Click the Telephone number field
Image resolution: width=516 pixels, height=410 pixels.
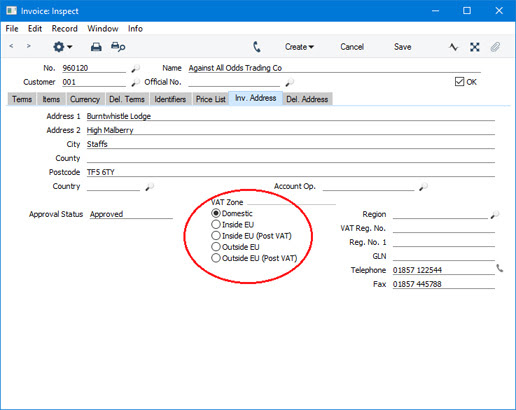(x=444, y=270)
